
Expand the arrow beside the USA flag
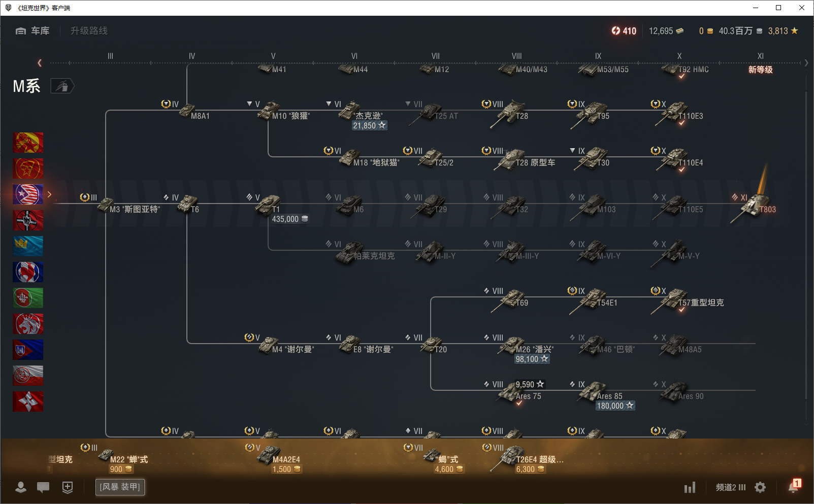tap(50, 194)
